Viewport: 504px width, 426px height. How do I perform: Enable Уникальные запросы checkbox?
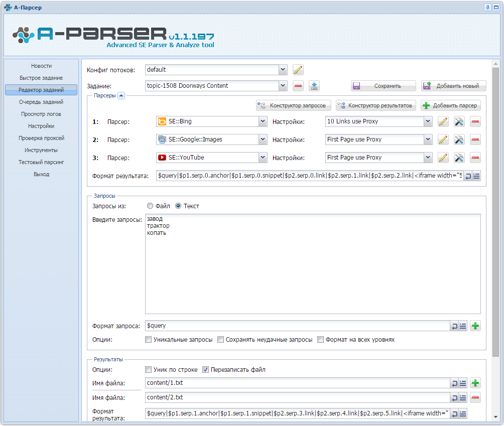tap(148, 340)
